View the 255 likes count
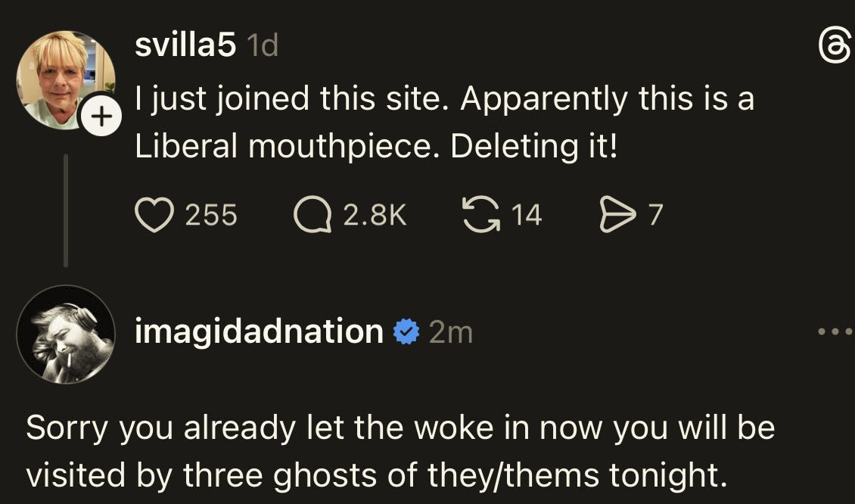Image resolution: width=855 pixels, height=504 pixels. click(x=211, y=216)
